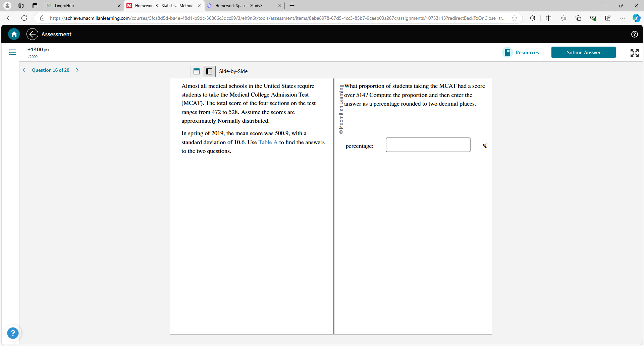Click Submit Answer button
The width and height of the screenshot is (644, 346).
pos(583,52)
